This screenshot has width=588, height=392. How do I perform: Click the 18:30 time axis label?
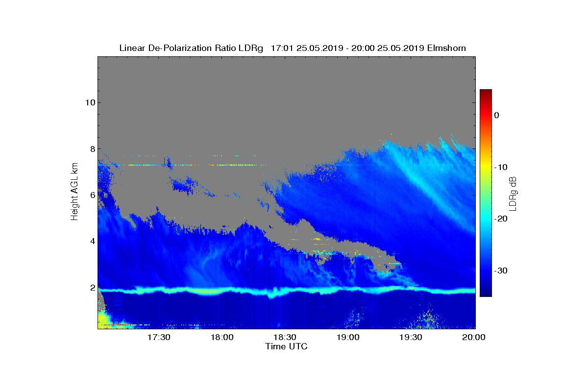(x=285, y=338)
